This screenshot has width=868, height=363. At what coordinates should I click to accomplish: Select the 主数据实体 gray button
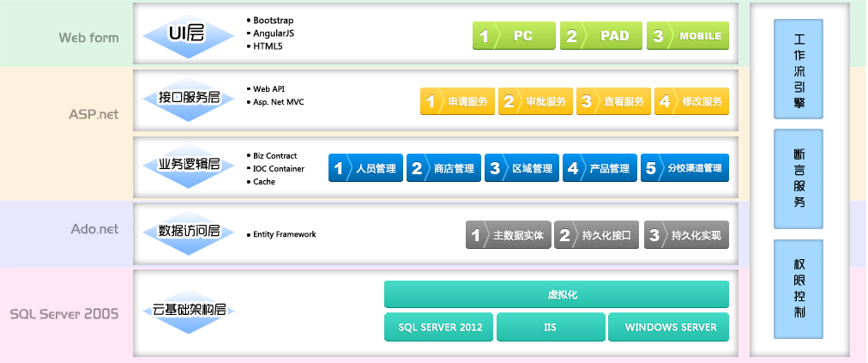[507, 235]
